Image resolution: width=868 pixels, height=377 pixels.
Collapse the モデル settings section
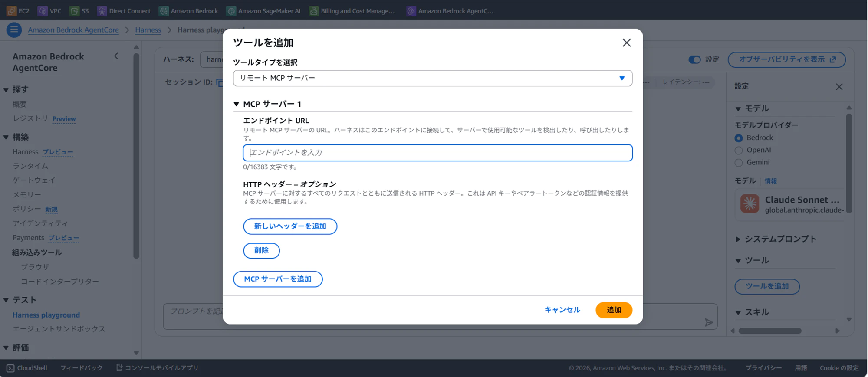click(x=738, y=109)
